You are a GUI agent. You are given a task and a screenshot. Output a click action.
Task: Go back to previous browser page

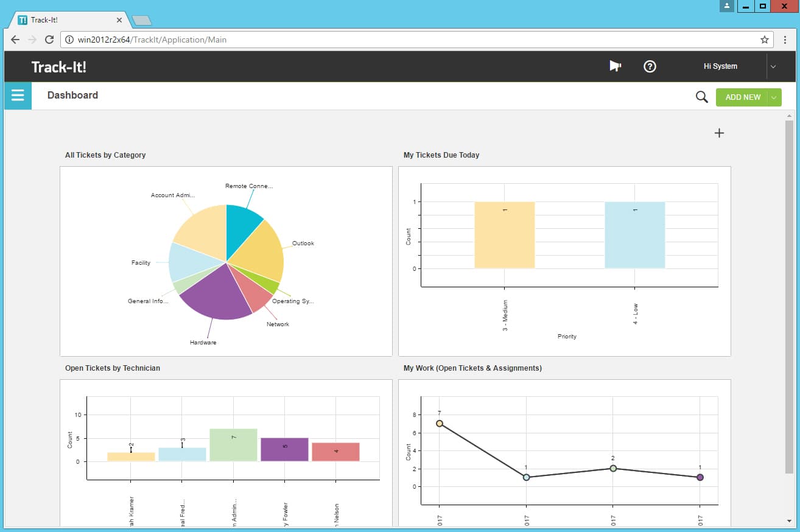pos(16,40)
